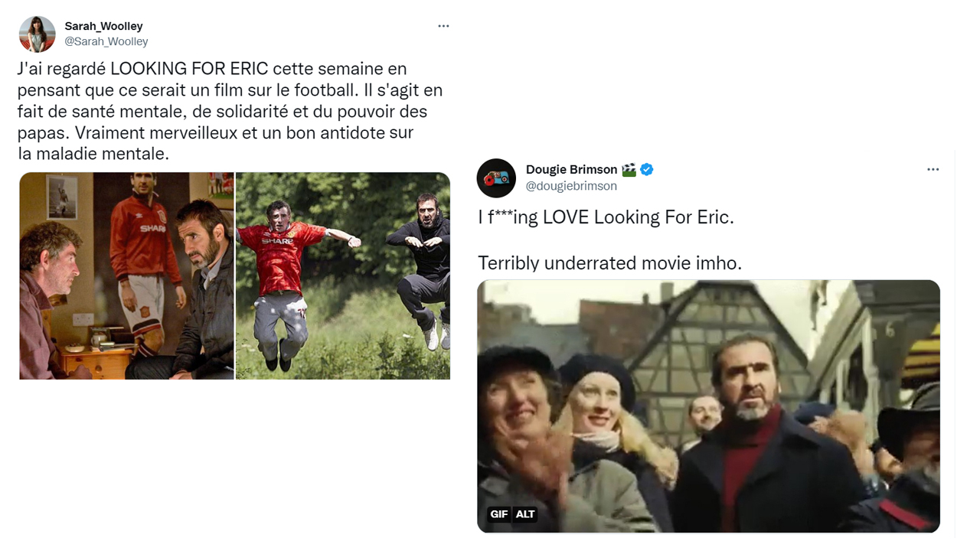Open the left photo with the red jersey poster
980x551 pixels.
click(x=126, y=275)
